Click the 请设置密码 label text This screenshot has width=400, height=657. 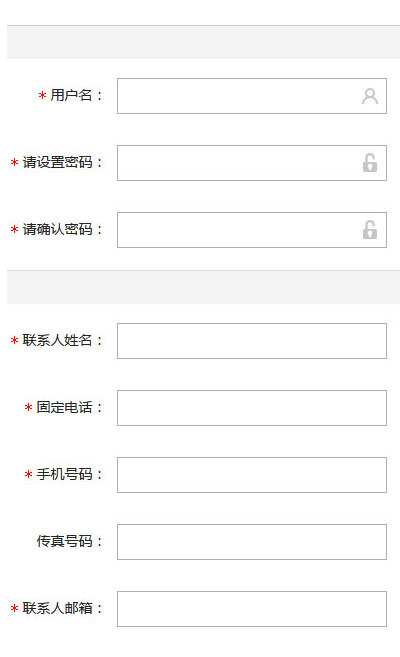(x=57, y=162)
